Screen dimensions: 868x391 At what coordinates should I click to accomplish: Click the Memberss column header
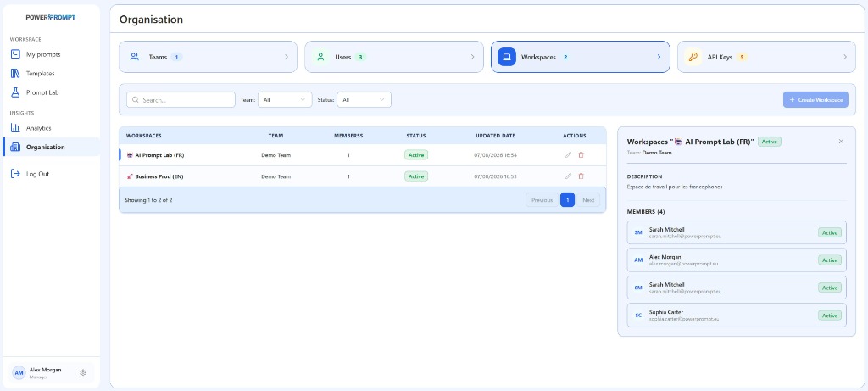pos(348,136)
